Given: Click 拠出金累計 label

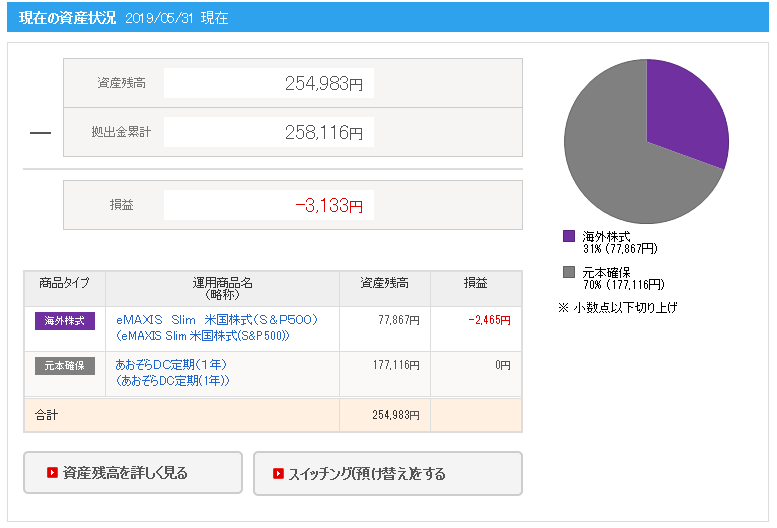Looking at the screenshot, I should 121,132.
